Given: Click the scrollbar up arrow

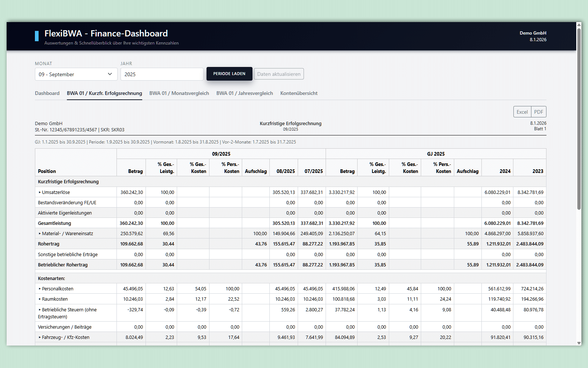Looking at the screenshot, I should (x=579, y=25).
